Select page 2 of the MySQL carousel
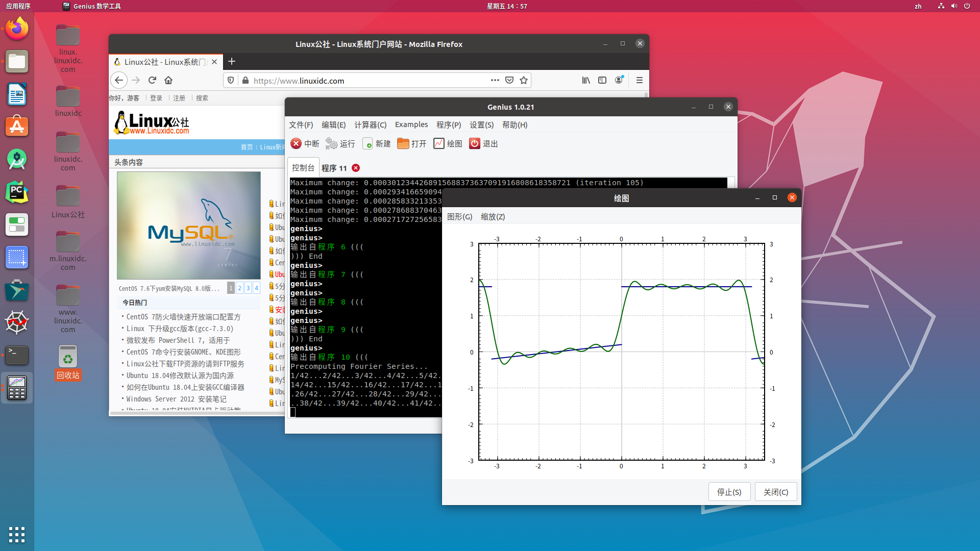The height and width of the screenshot is (551, 980). click(239, 287)
